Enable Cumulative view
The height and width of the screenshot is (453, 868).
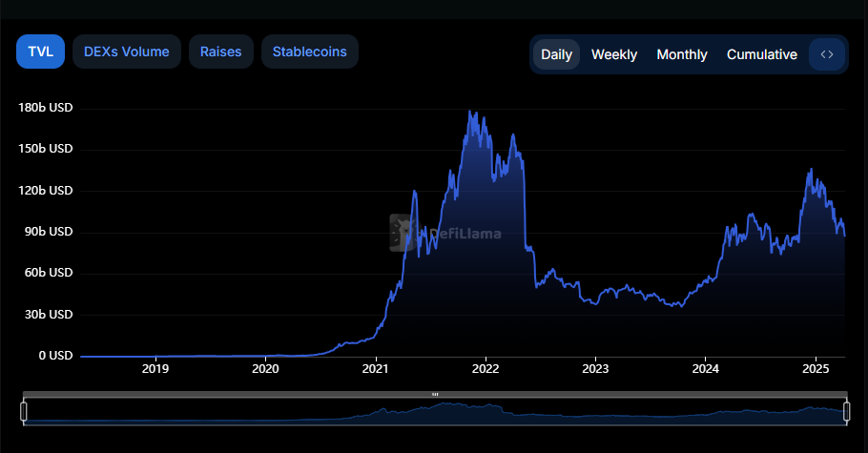(x=762, y=54)
